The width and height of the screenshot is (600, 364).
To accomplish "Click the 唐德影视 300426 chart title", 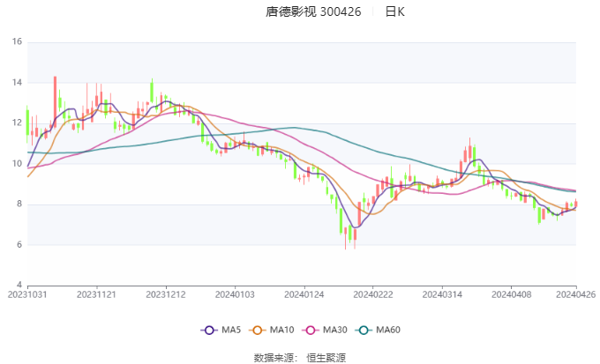I will click(313, 11).
